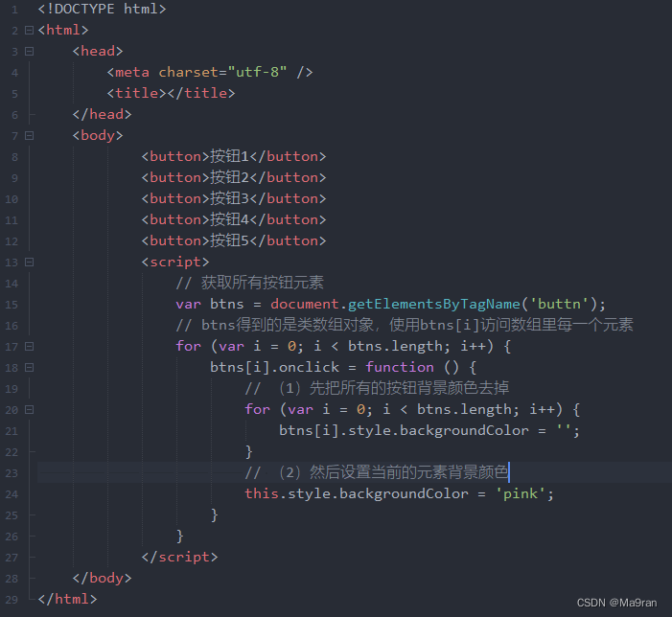
Task: Click the closing </html> tag
Action: pos(67,599)
